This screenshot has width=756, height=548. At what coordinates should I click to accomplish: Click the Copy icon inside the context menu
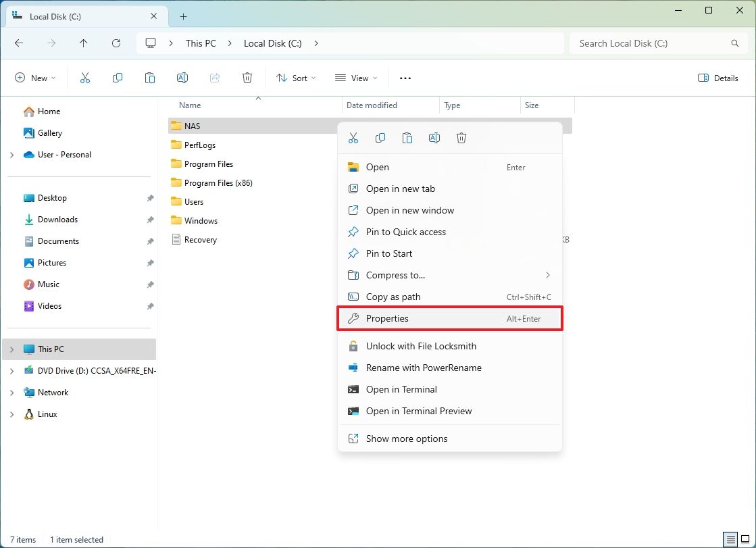380,137
